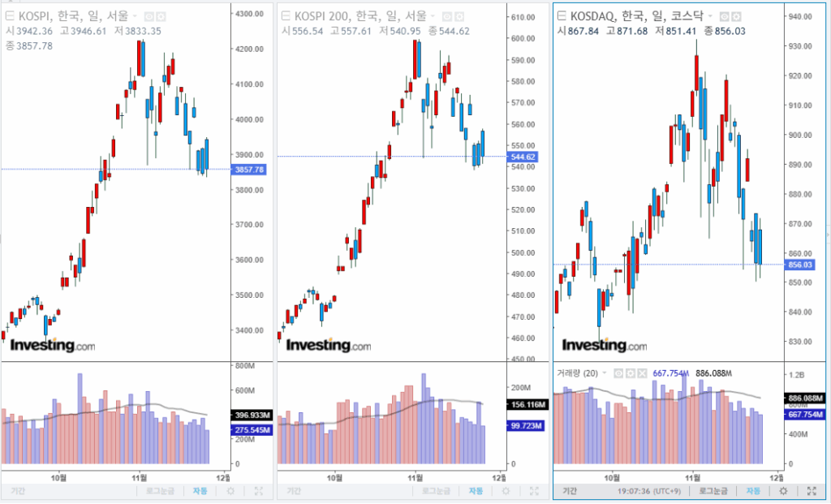Open the dropdown arrow next to KOSDAQ title
The image size is (831, 504).
tap(712, 16)
